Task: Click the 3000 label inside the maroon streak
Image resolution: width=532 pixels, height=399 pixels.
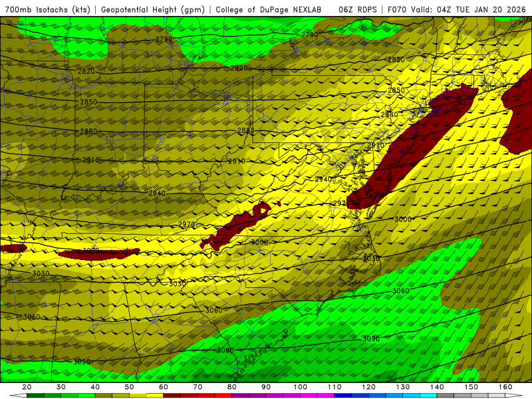Action: 91,251
